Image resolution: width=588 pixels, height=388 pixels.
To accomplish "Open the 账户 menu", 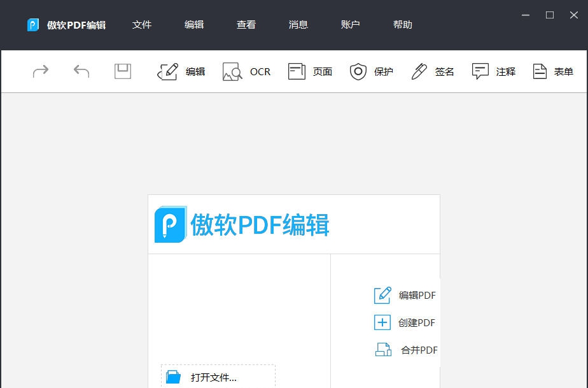I will tap(350, 25).
